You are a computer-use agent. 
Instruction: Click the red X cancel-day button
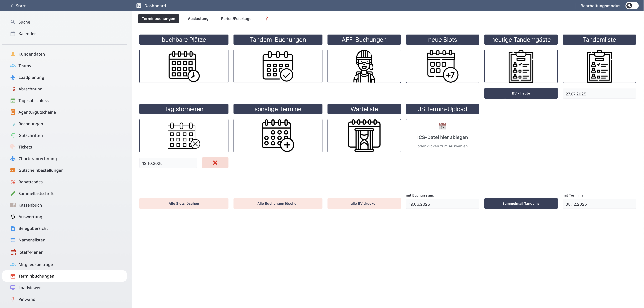pos(215,163)
